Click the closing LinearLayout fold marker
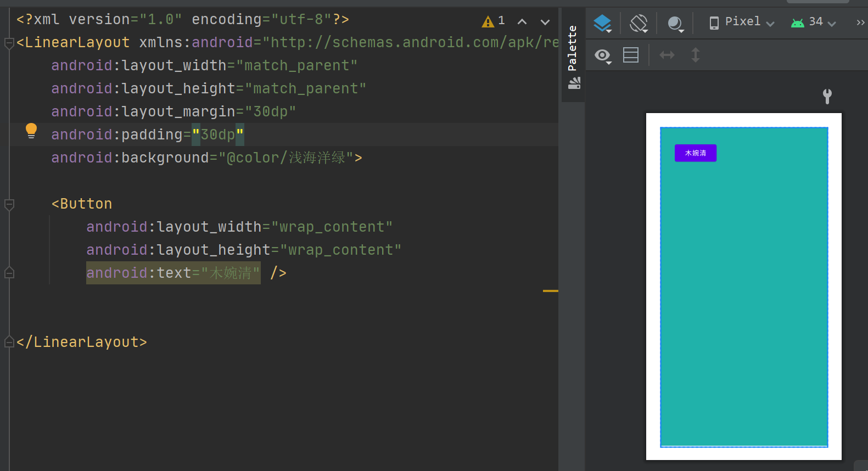Image resolution: width=868 pixels, height=471 pixels. coord(9,341)
